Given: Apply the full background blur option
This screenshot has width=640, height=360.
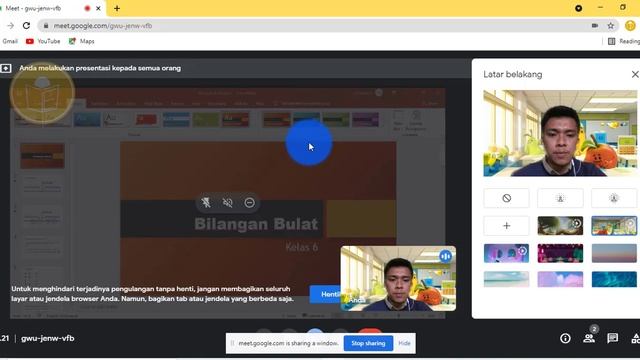Looking at the screenshot, I should pos(614,198).
